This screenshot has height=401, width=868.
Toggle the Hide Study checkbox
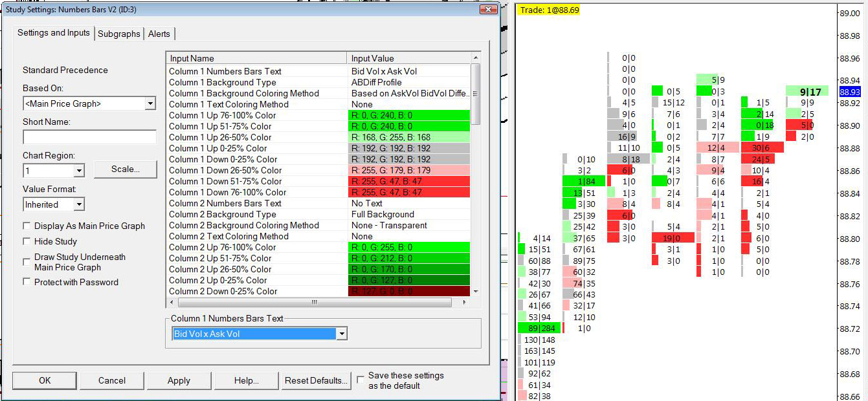pyautogui.click(x=27, y=241)
